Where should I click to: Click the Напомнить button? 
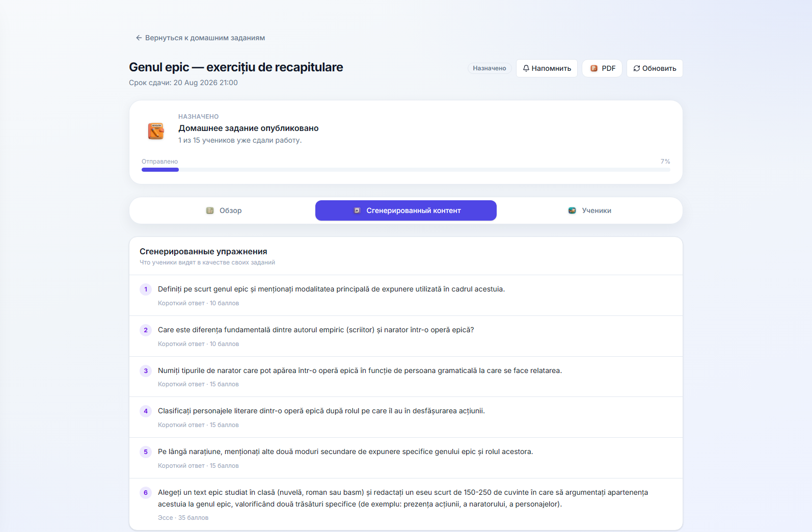pos(547,68)
